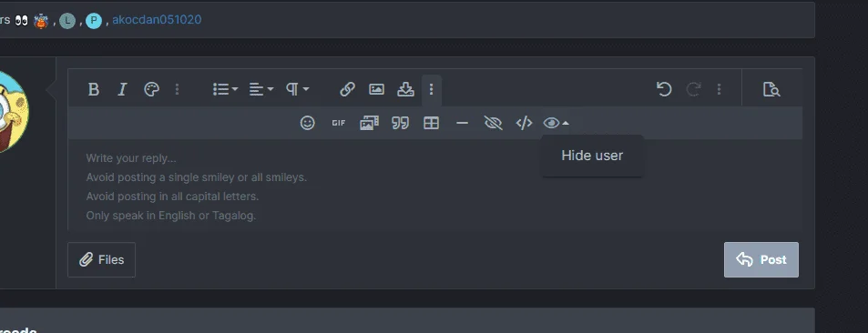This screenshot has height=333, width=868.
Task: Insert a link using chain icon
Action: 347,89
